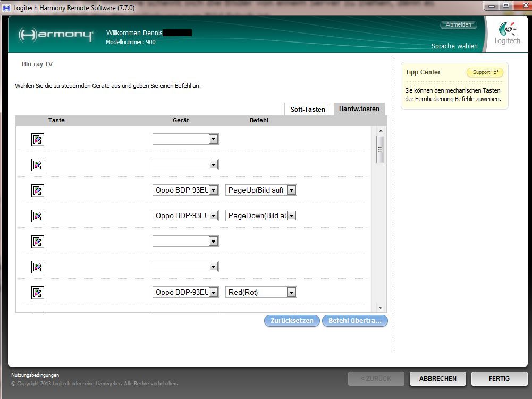This screenshot has height=399, width=532.
Task: Open the Nutzungsbedingungen link
Action: [35, 375]
